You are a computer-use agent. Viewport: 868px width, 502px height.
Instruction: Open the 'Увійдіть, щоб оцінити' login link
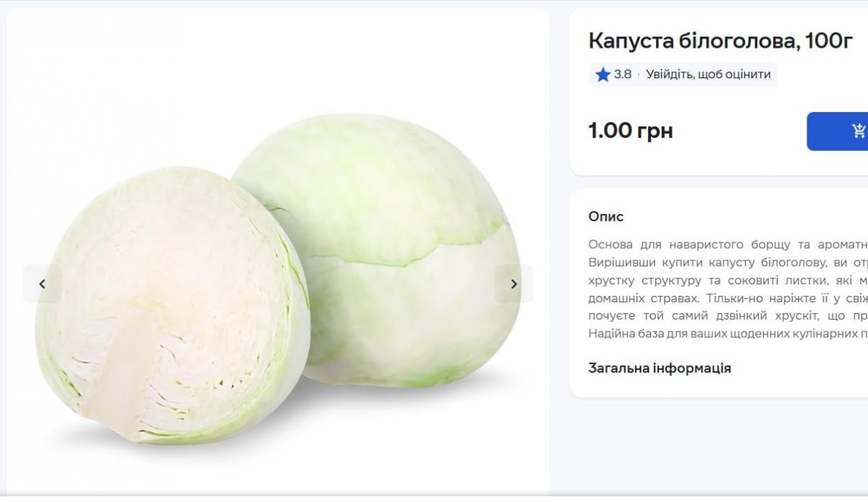708,75
